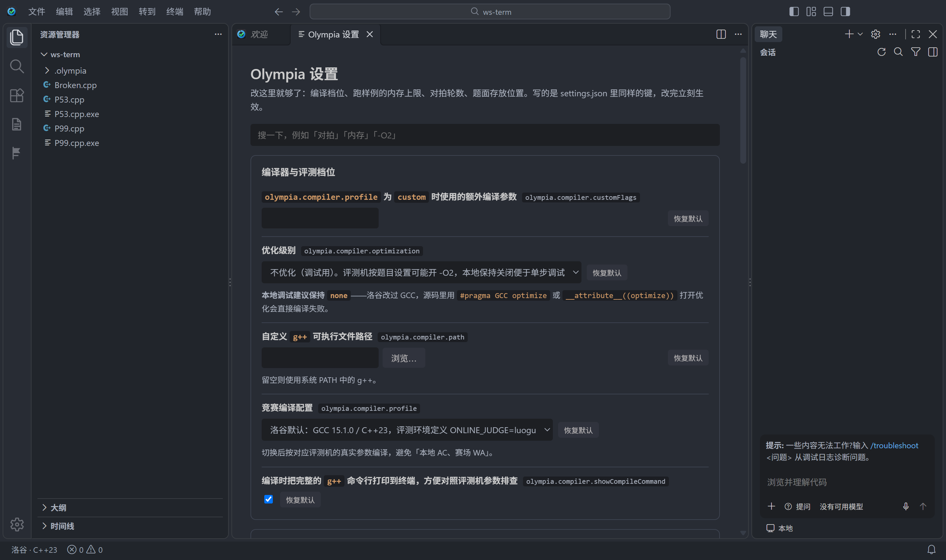Open Broken.cpp in the explorer

click(x=130, y=85)
